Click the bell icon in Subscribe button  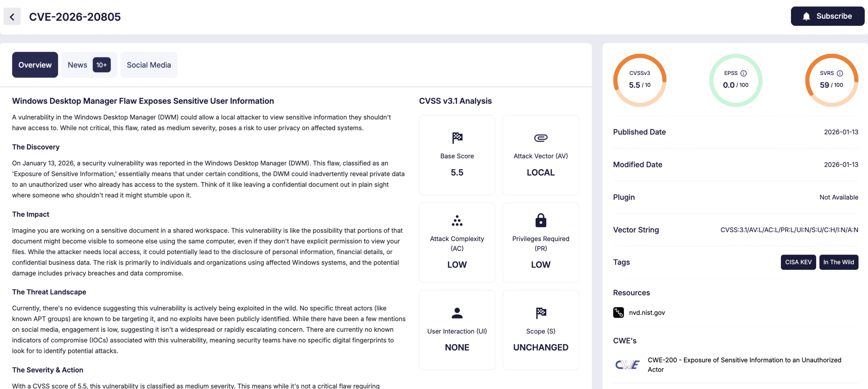coord(806,16)
